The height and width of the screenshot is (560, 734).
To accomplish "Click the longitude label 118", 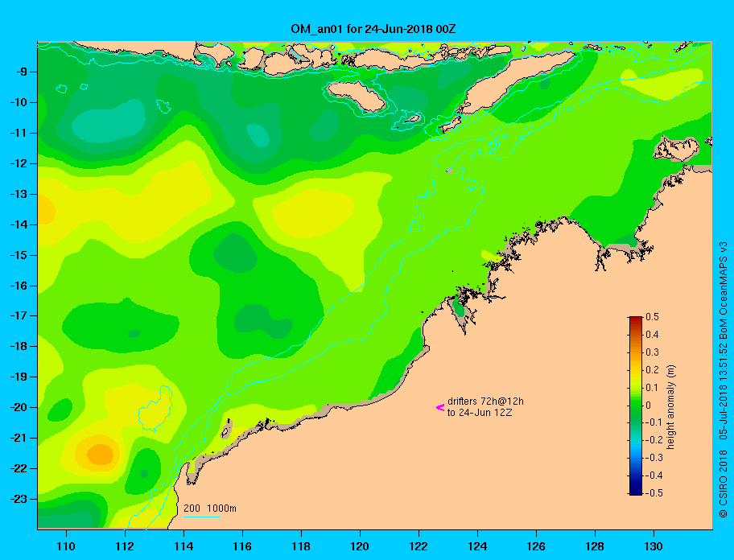I will pos(301,546).
